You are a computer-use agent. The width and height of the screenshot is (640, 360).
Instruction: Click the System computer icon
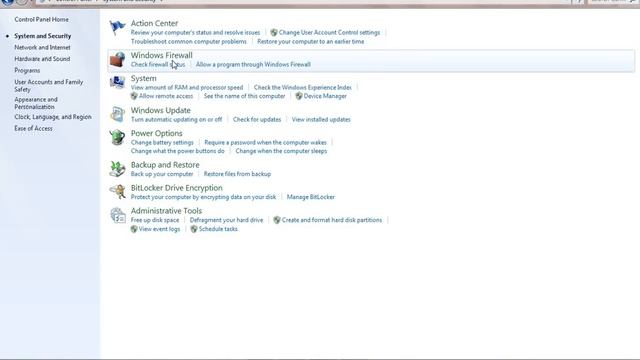(117, 82)
